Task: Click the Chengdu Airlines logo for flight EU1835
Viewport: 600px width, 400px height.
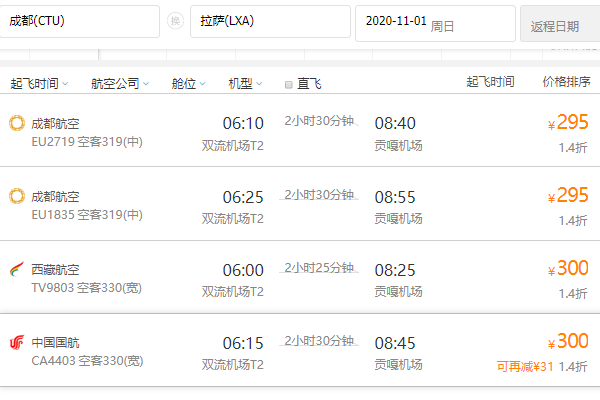Action: [x=16, y=196]
